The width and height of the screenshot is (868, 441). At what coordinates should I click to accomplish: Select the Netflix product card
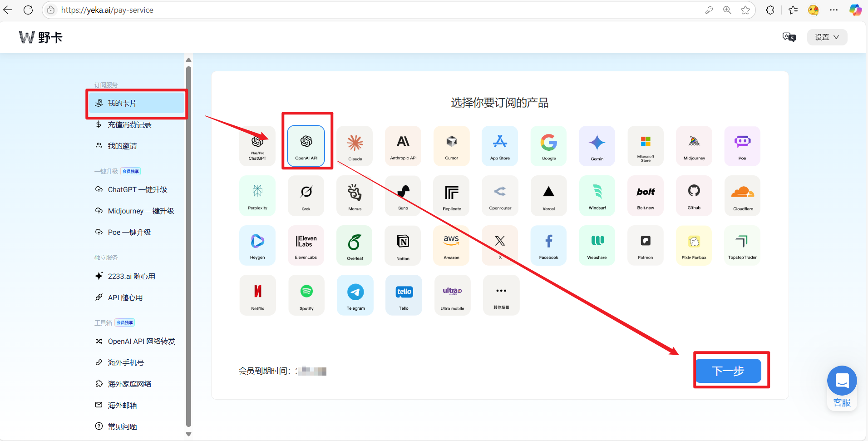(x=257, y=295)
